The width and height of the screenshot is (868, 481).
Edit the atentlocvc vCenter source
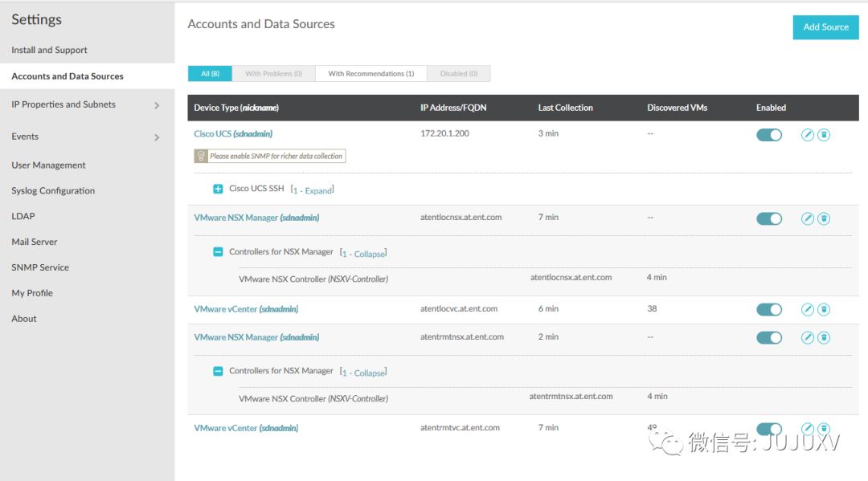tap(807, 310)
